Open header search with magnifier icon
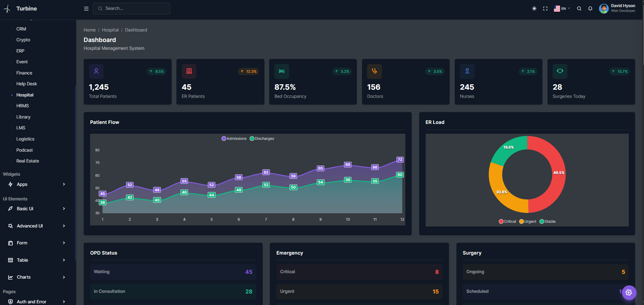 point(579,8)
